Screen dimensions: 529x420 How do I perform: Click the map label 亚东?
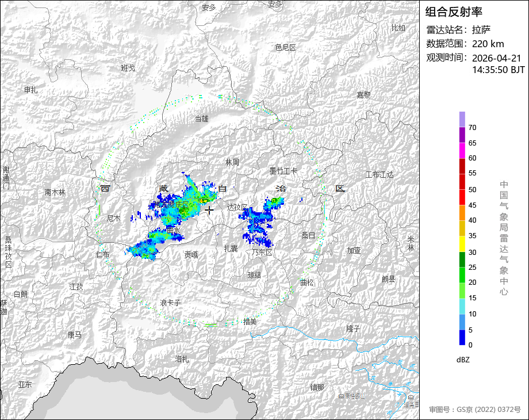coord(25,384)
